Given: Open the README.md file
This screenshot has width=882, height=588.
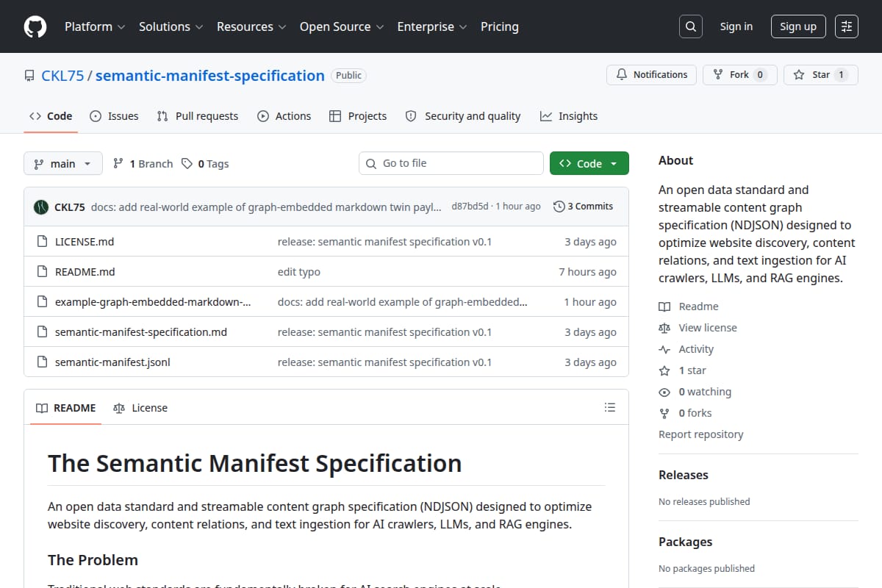Looking at the screenshot, I should [x=85, y=272].
